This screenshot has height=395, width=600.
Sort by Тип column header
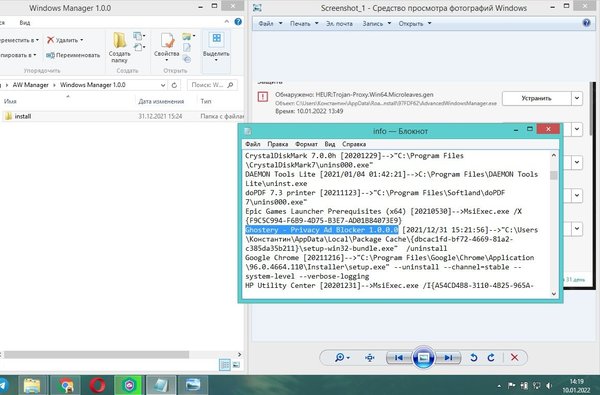206,101
